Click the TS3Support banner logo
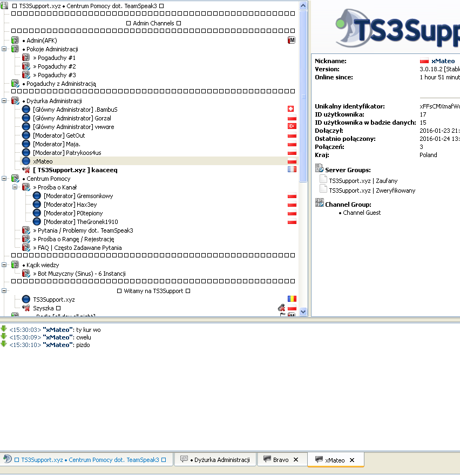The width and height of the screenshot is (460, 476). [x=398, y=28]
